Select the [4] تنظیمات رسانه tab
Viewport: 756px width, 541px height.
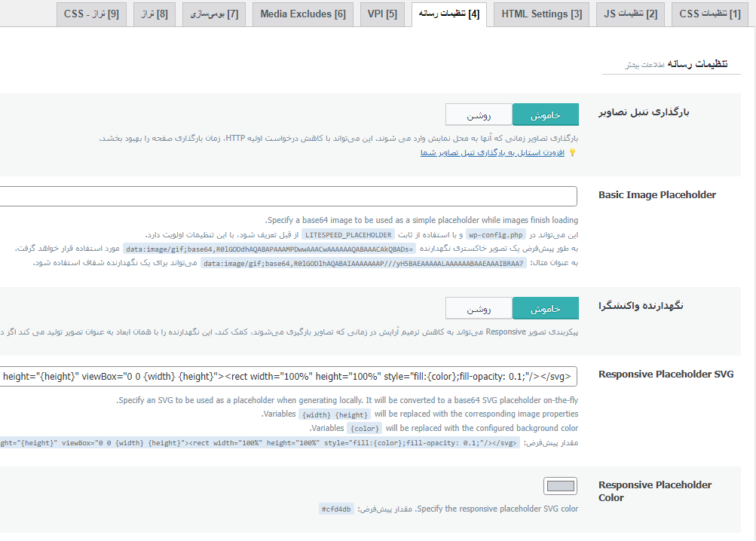[448, 14]
